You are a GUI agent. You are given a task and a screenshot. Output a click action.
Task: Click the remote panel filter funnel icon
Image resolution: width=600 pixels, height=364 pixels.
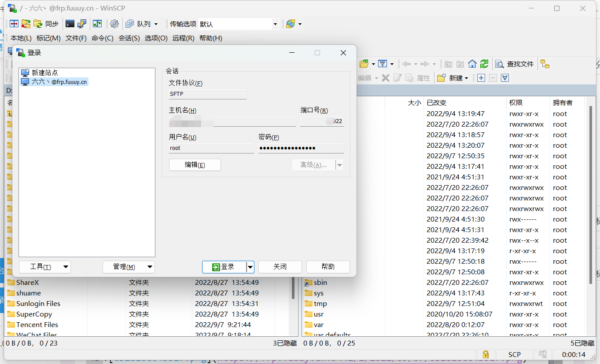383,64
